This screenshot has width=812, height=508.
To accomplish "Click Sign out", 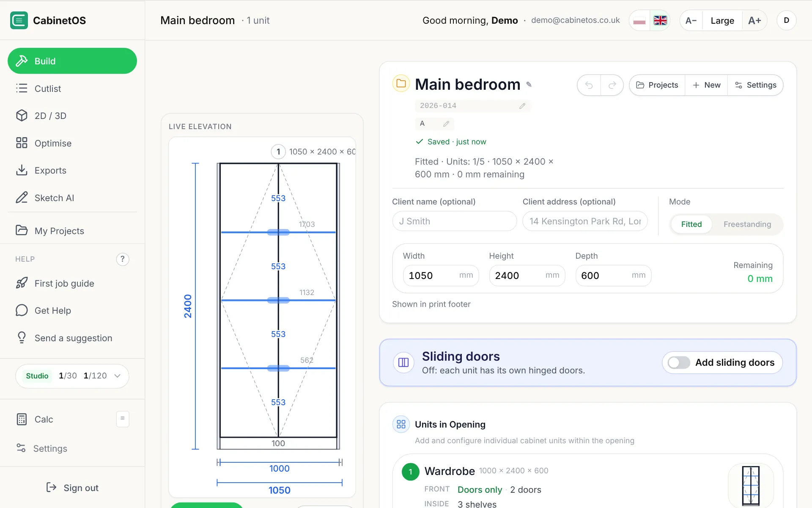I will pos(72,488).
